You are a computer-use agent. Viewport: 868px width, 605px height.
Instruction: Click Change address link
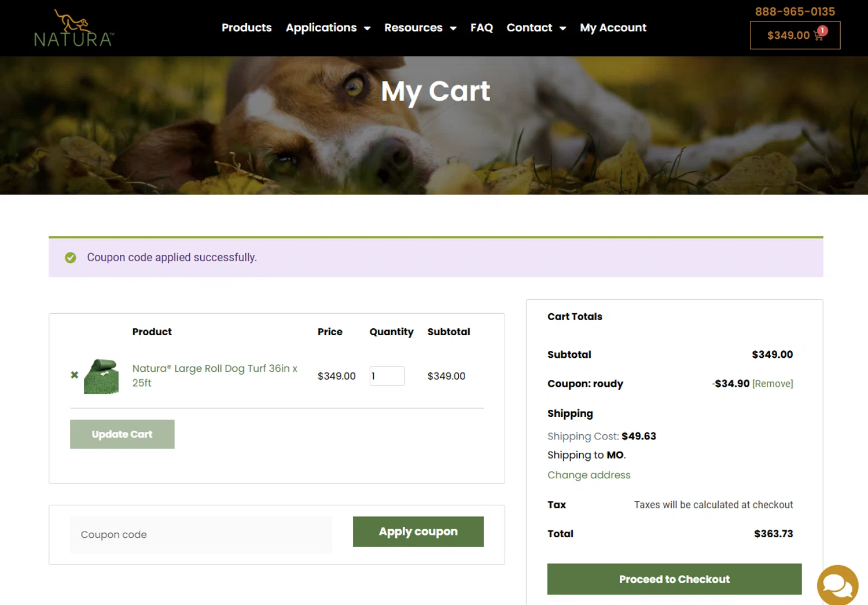(x=589, y=475)
